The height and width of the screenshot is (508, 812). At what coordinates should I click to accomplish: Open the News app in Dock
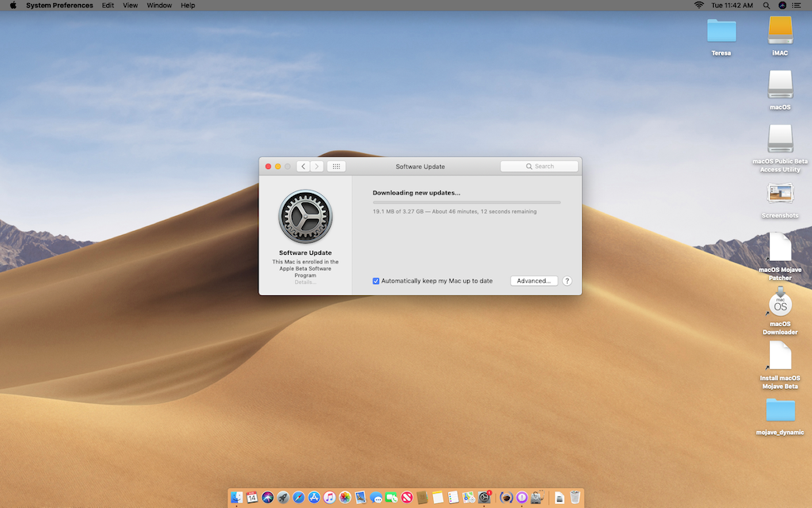(x=407, y=498)
